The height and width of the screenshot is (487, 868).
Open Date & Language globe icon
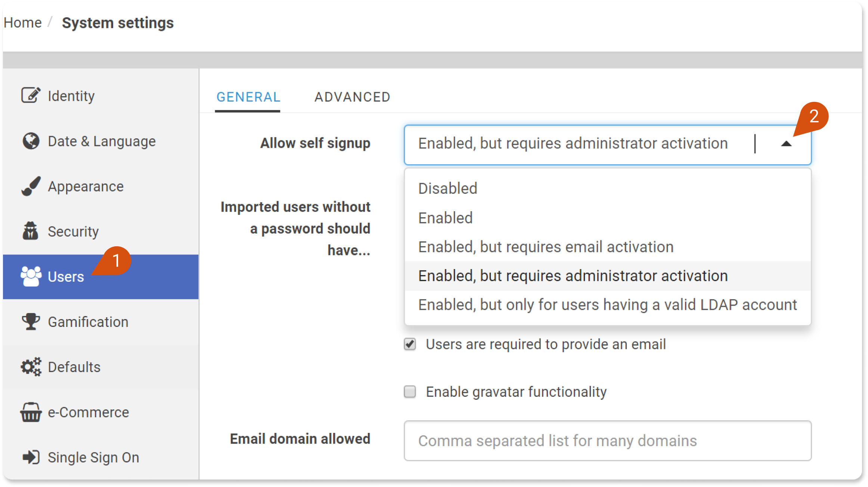click(x=31, y=141)
